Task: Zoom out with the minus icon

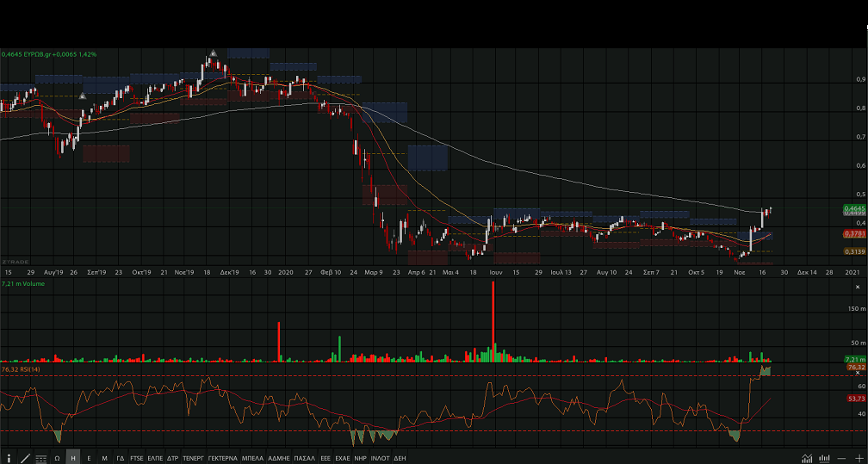Action: point(842,458)
